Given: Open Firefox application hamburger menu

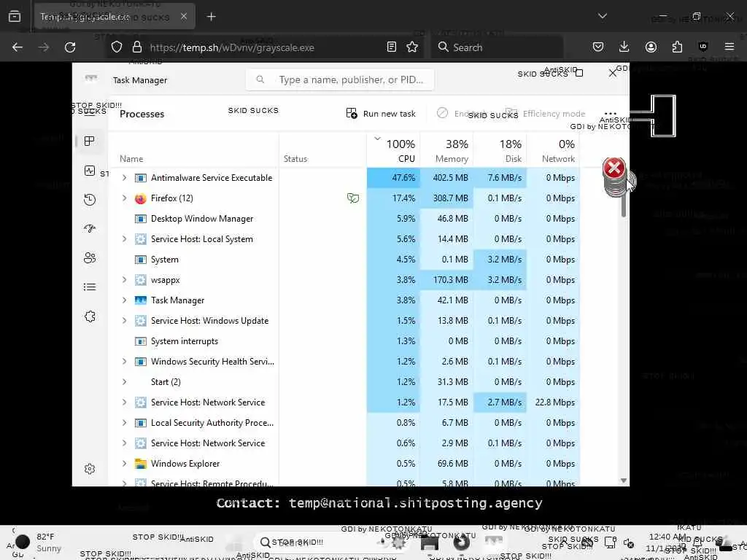Looking at the screenshot, I should click(x=729, y=47).
